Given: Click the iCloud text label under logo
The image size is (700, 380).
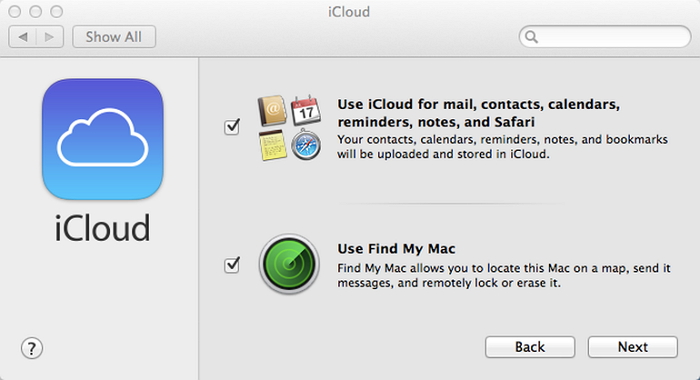Looking at the screenshot, I should point(102,228).
